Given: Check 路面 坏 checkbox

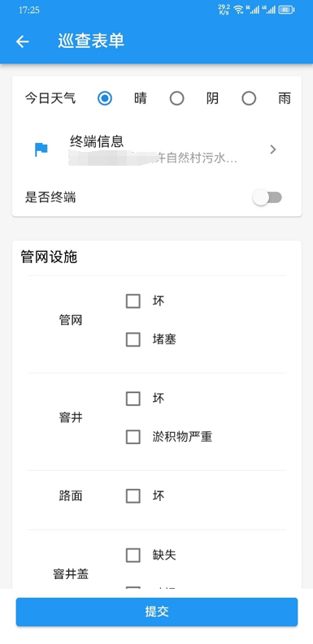Looking at the screenshot, I should pos(133,496).
